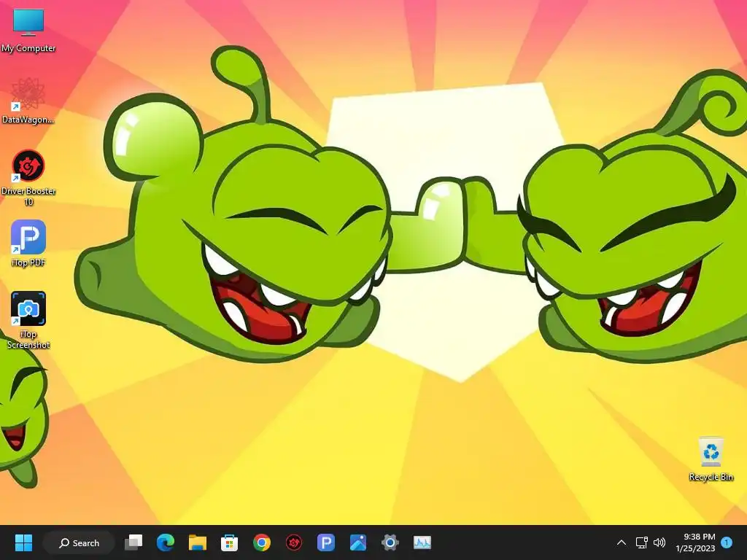
Task: Select the DataWagon desktop shortcut
Action: [x=28, y=101]
